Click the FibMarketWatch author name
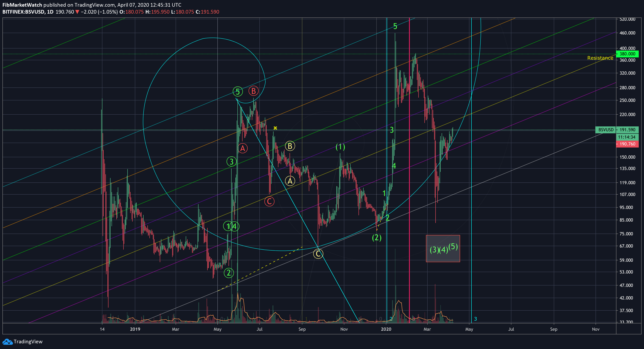The height and width of the screenshot is (349, 644). [x=22, y=5]
